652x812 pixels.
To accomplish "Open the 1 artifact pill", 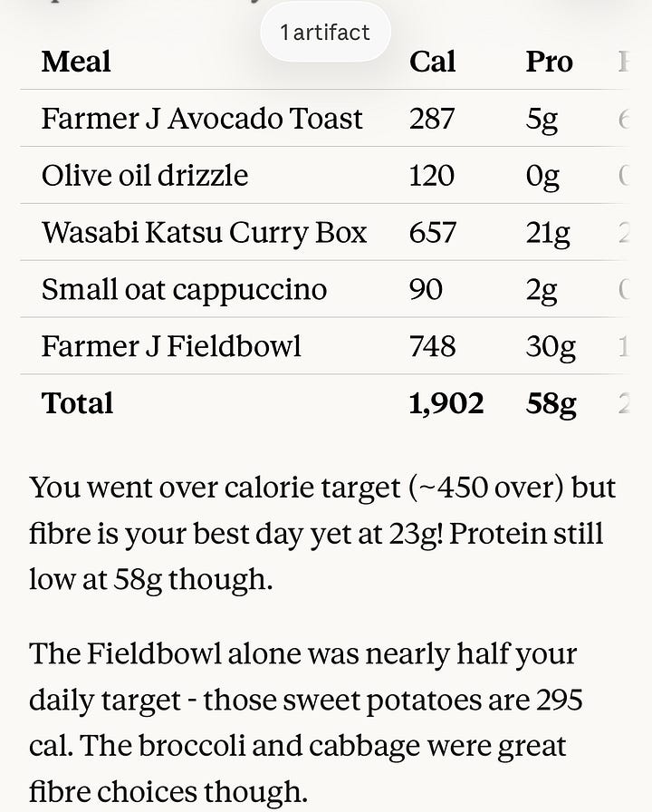I will coord(325,32).
